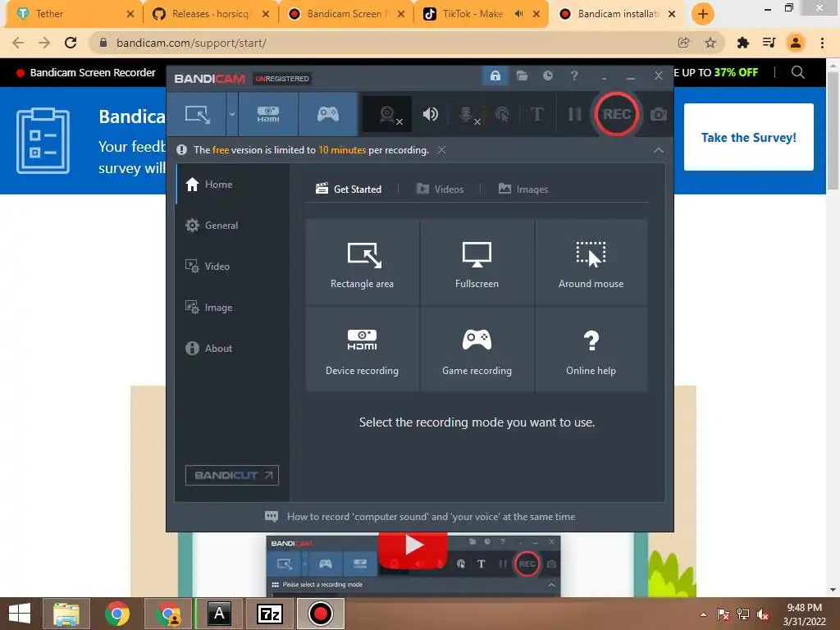This screenshot has height=630, width=840.
Task: Take screenshot with camera icon
Action: pos(659,114)
